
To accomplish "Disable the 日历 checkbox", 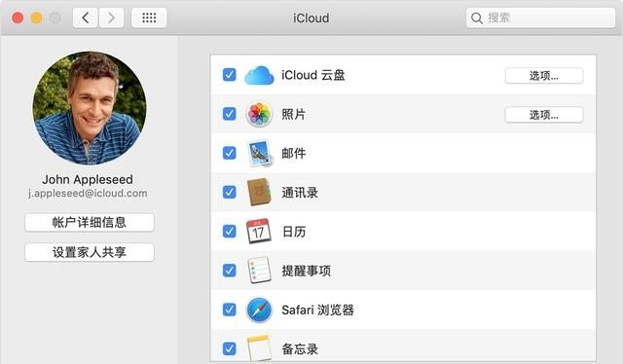I will click(230, 232).
